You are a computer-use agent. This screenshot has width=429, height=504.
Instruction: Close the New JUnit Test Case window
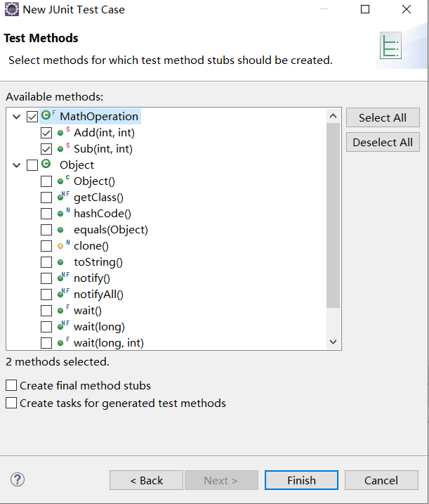pyautogui.click(x=407, y=9)
